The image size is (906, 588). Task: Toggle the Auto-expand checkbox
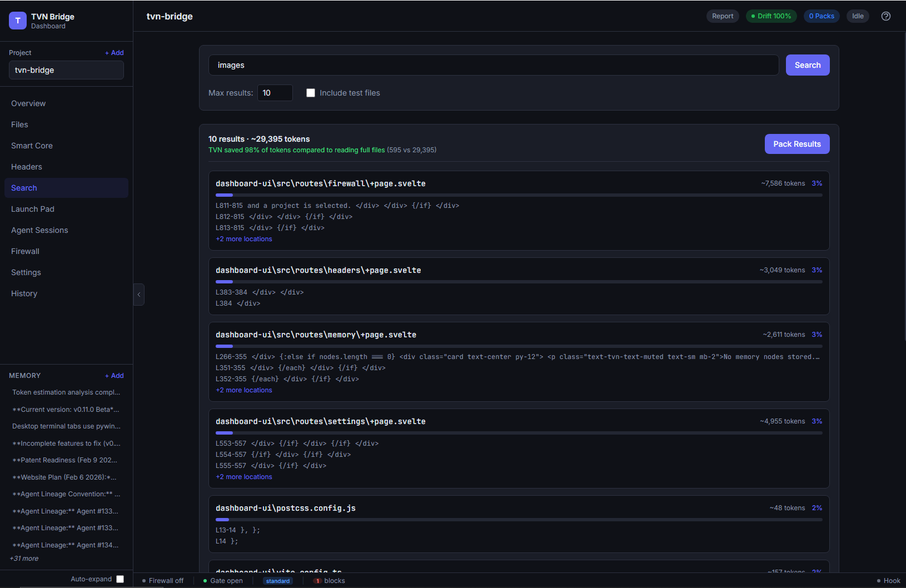120,579
